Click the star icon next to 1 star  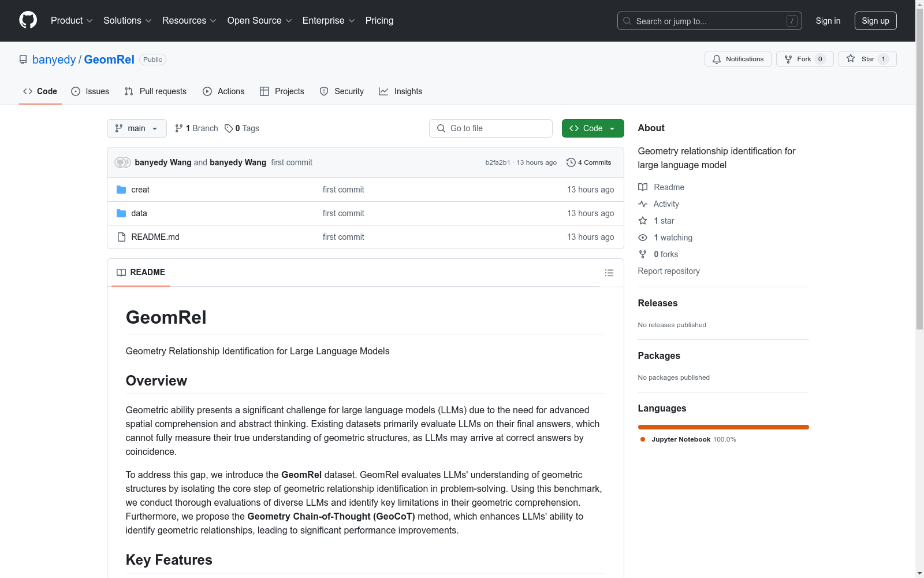643,221
